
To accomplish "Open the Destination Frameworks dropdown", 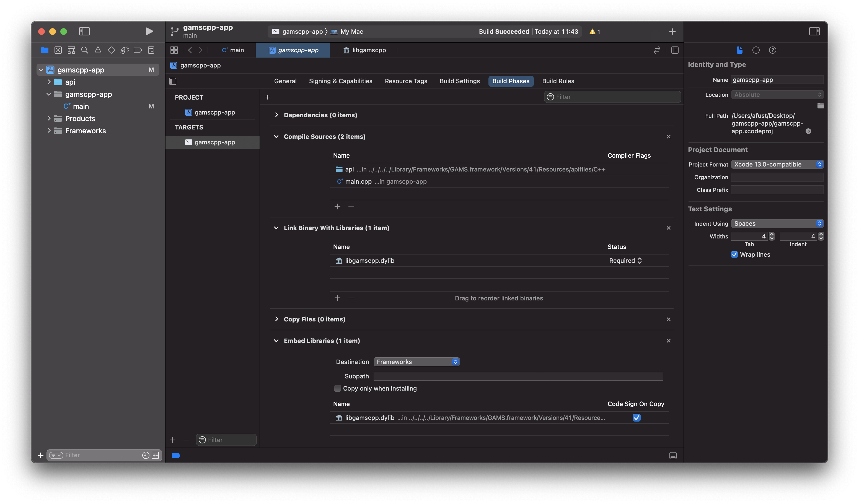I will coord(416,362).
